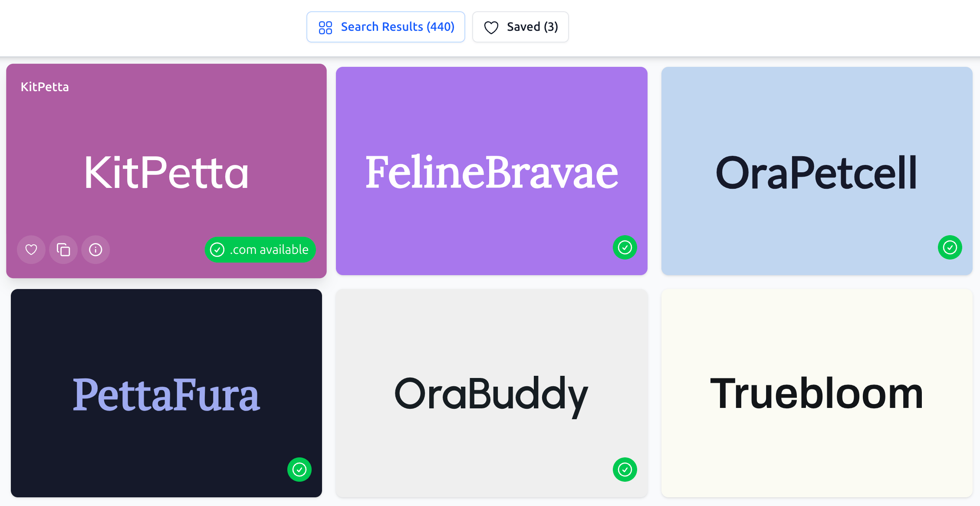Switch to the Saved (3) tab

pos(520,26)
